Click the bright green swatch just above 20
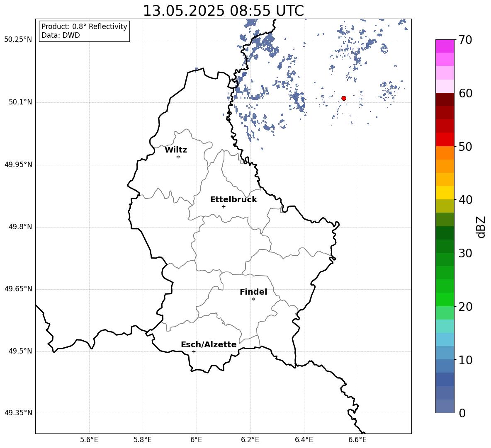Image resolution: width=491 pixels, height=448 pixels. [x=445, y=299]
